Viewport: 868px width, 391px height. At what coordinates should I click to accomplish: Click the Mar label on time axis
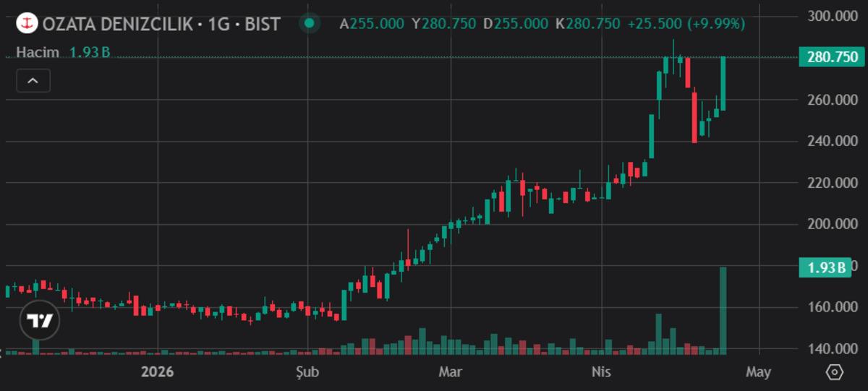451,372
